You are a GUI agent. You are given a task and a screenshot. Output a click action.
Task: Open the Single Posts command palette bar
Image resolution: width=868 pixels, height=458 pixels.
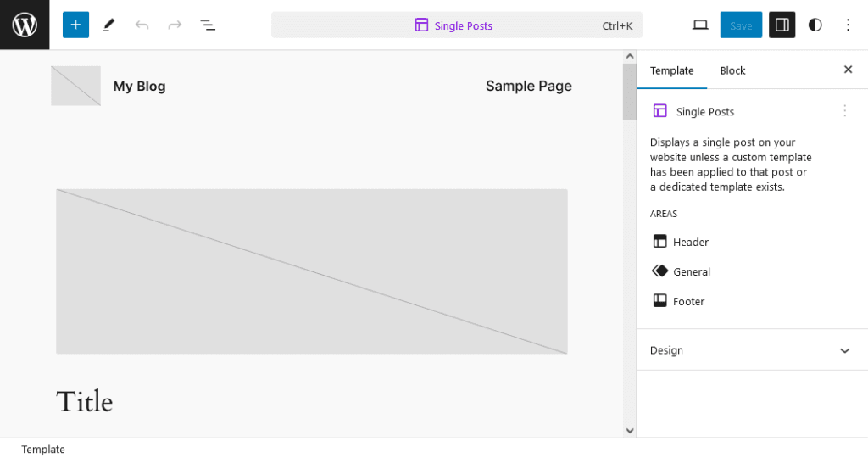click(x=457, y=25)
